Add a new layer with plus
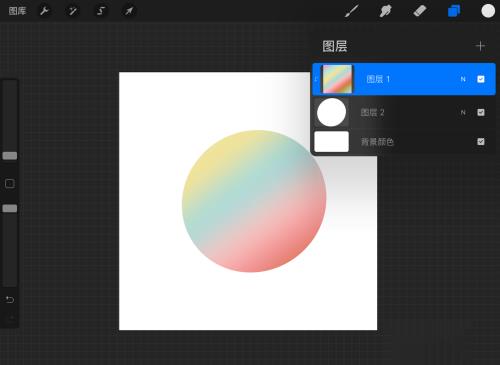The height and width of the screenshot is (365, 500). click(x=480, y=46)
